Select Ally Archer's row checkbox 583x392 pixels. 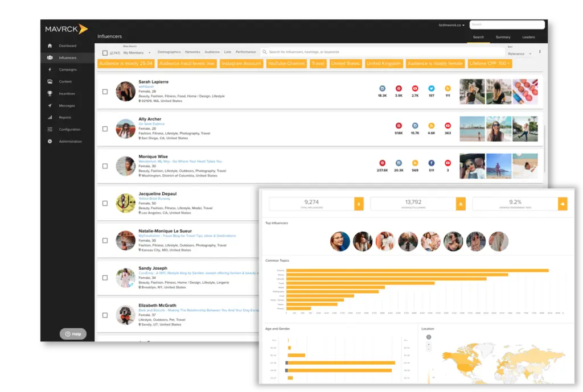coord(105,129)
